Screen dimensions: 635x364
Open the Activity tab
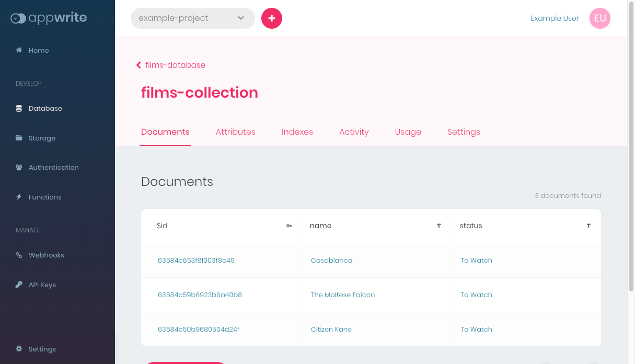pos(354,132)
